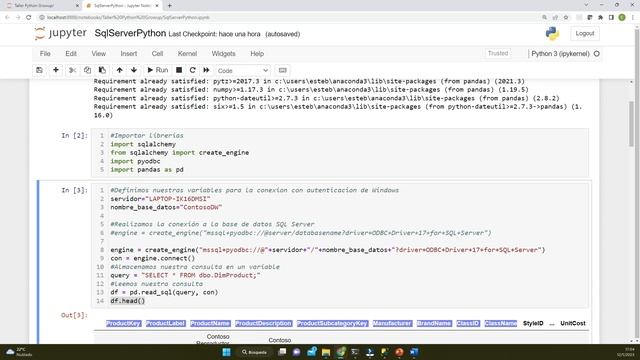Open a new browser tab
The height and width of the screenshot is (360, 640).
point(169,6)
